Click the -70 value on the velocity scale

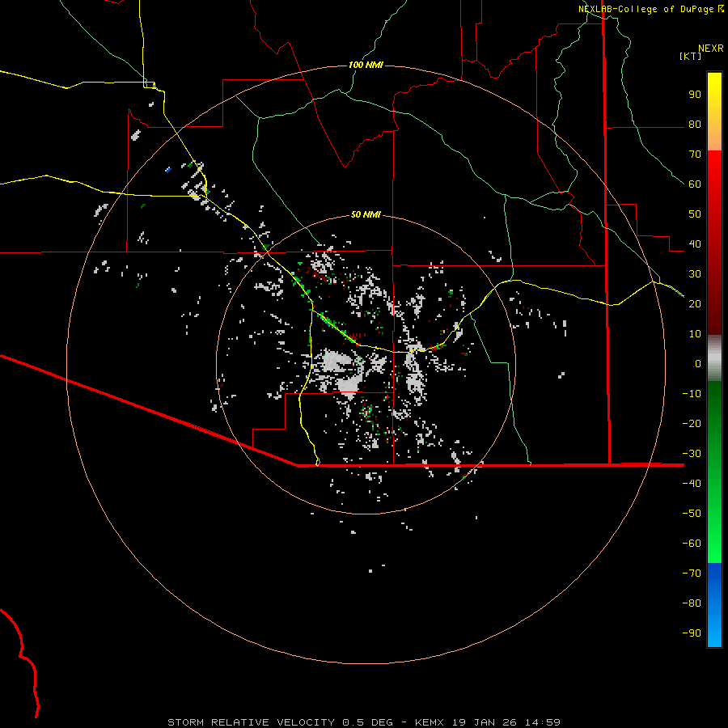point(692,574)
